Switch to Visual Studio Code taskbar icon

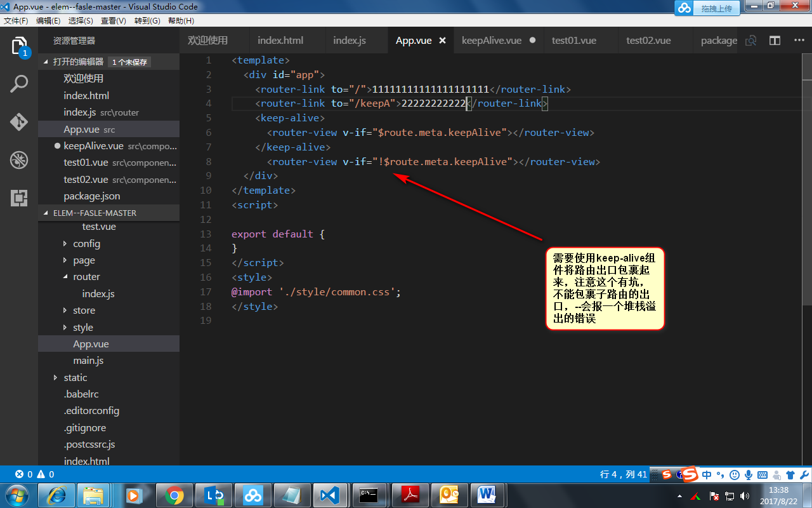pos(331,495)
